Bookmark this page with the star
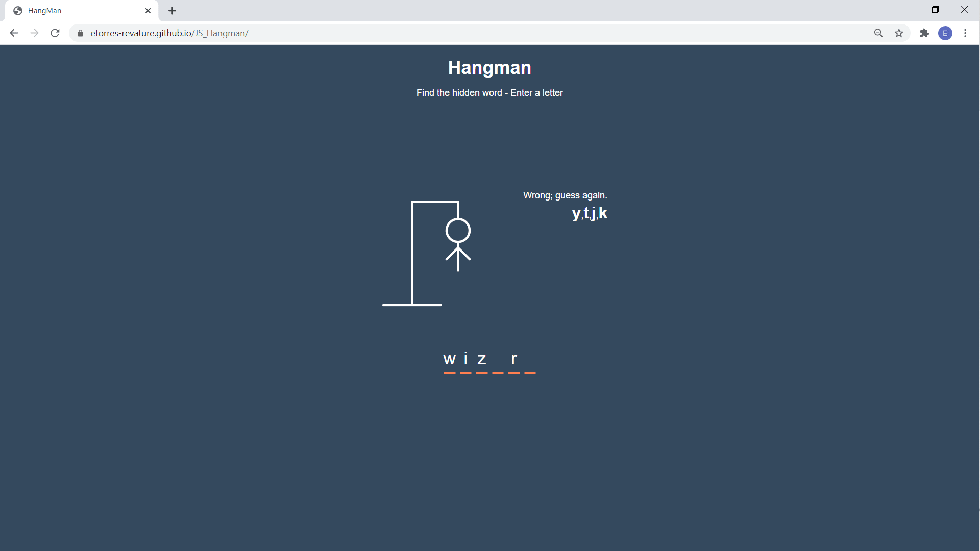The image size is (980, 551). pos(899,33)
